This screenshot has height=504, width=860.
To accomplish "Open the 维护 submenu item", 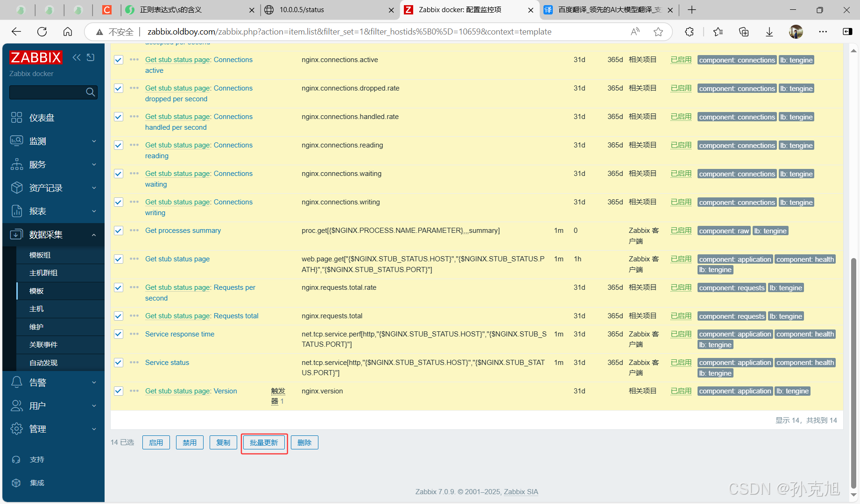I will click(60, 327).
